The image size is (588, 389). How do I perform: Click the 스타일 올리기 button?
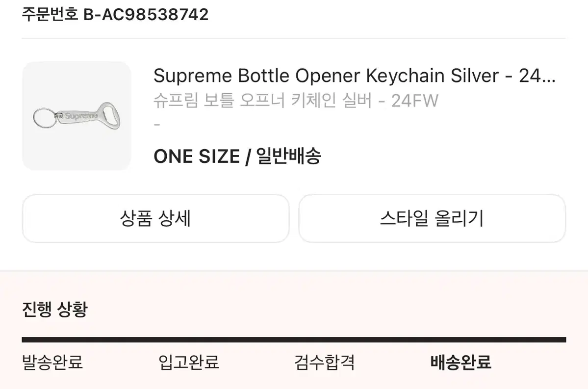(432, 218)
